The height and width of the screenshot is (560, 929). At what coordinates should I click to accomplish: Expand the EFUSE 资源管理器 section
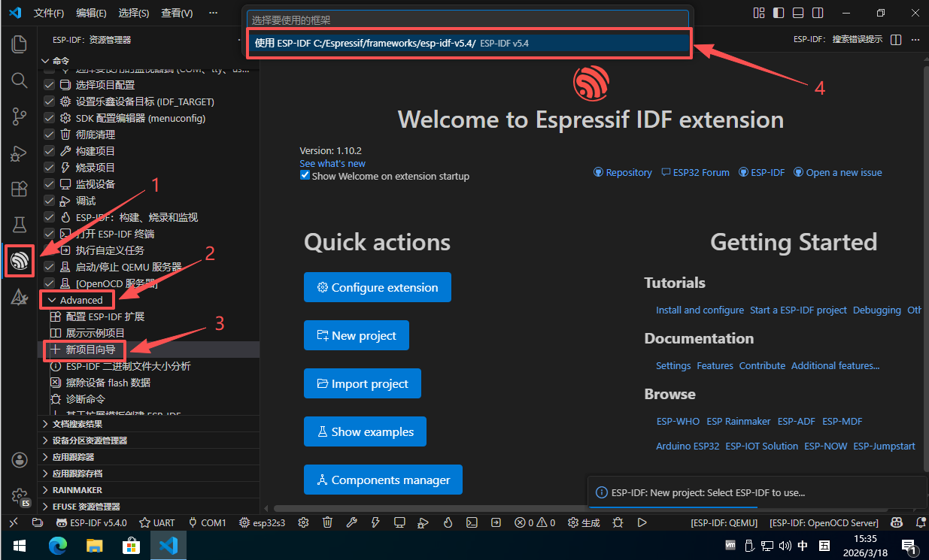coord(149,507)
